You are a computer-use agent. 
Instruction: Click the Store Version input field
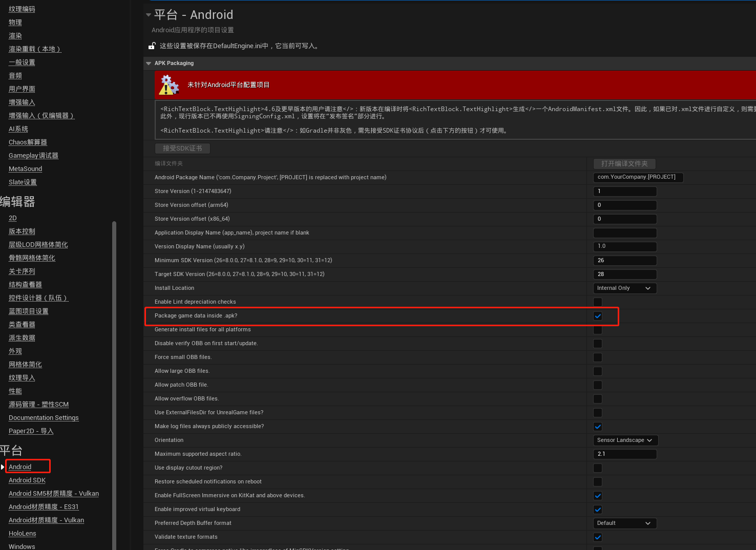click(625, 191)
